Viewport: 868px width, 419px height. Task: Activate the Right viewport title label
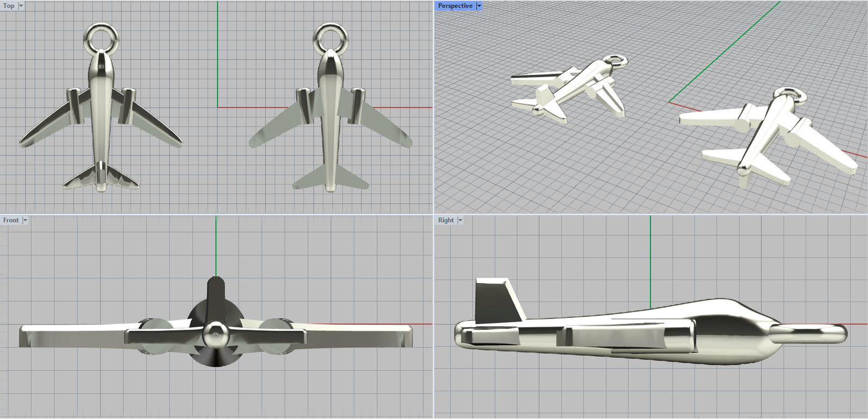pyautogui.click(x=446, y=220)
